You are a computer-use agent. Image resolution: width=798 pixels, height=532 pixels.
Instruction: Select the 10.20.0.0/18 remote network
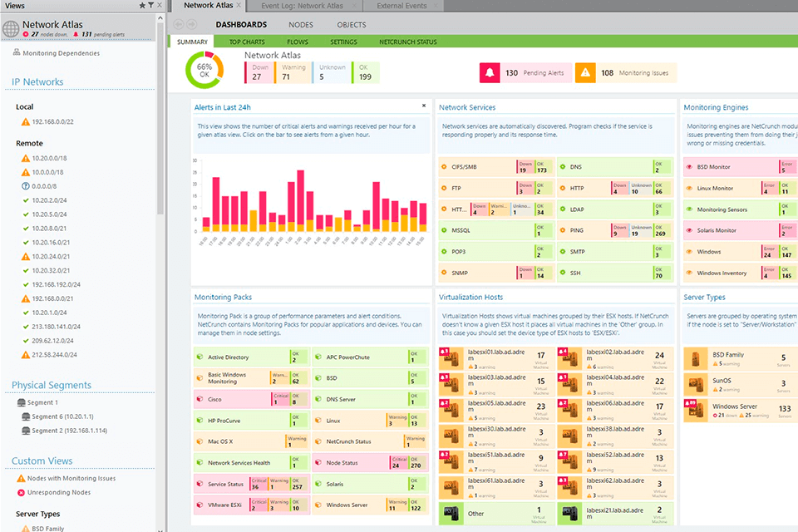pos(49,158)
